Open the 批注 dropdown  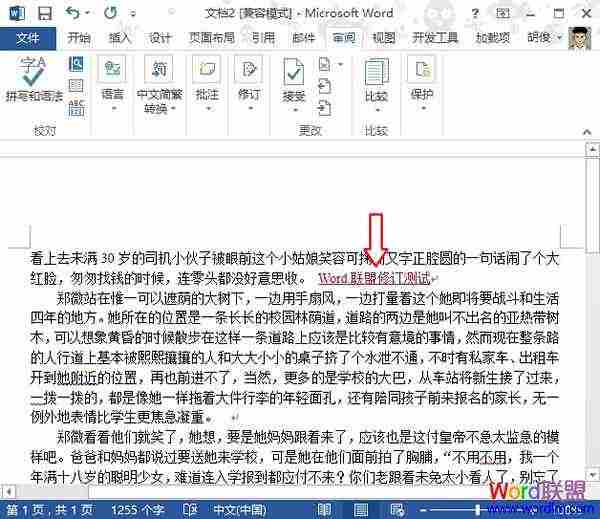coord(207,84)
